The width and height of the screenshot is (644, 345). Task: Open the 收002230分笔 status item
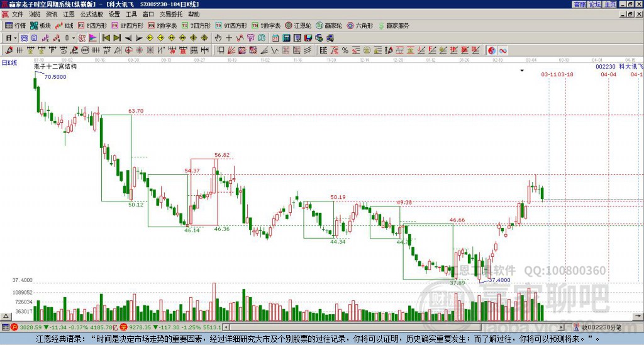tap(597, 327)
